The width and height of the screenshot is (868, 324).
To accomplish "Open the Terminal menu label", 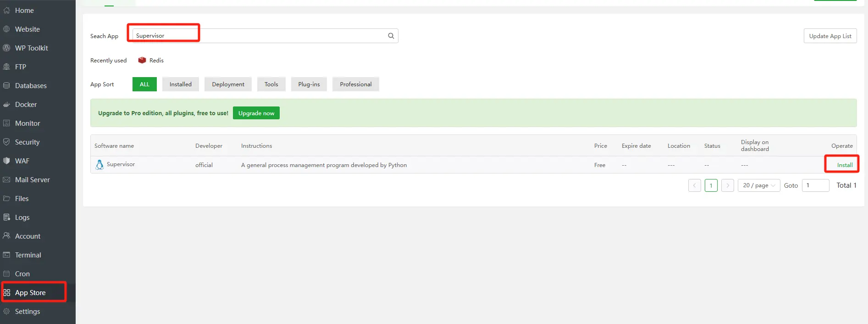I will click(x=28, y=255).
